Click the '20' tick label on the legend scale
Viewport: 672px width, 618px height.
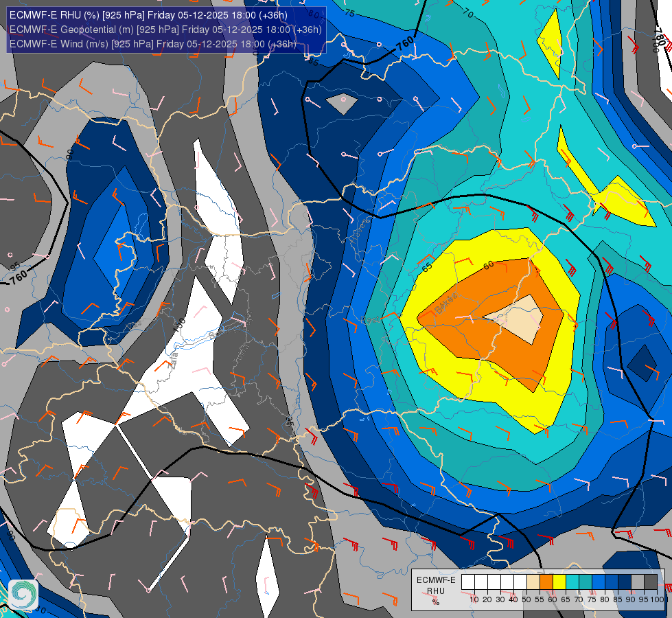point(487,599)
